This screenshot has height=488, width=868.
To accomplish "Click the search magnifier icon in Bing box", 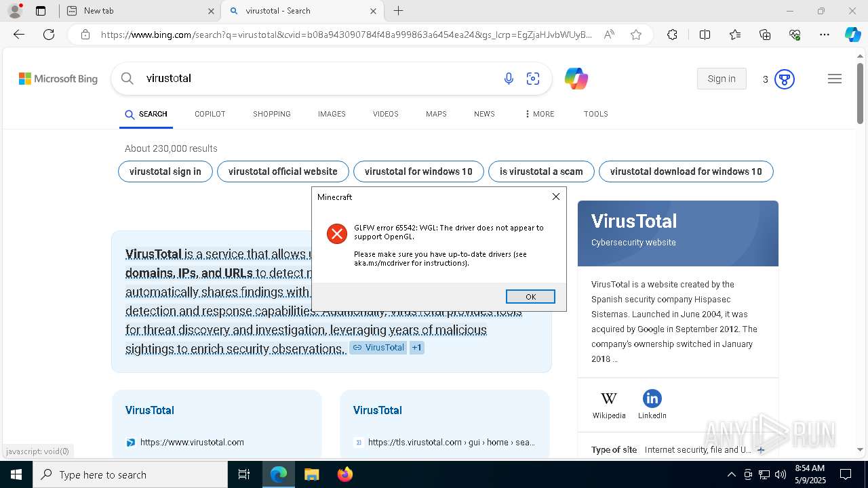I will point(127,79).
